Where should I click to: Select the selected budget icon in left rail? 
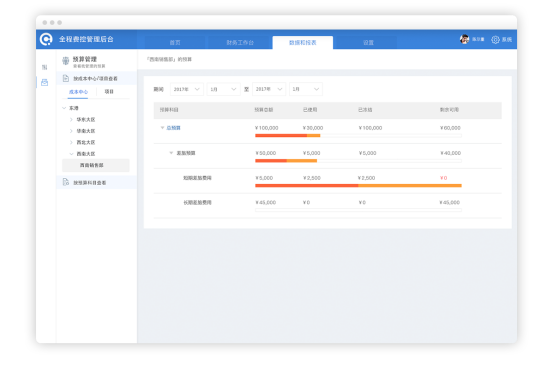point(45,82)
